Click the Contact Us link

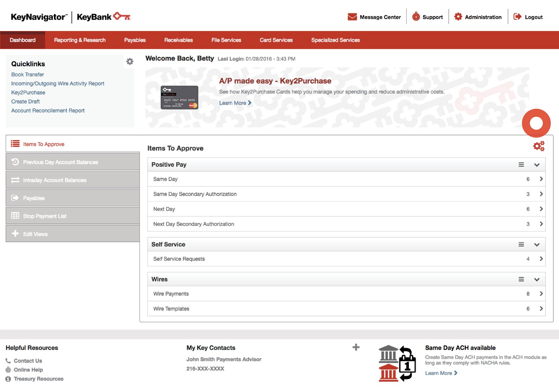point(28,361)
